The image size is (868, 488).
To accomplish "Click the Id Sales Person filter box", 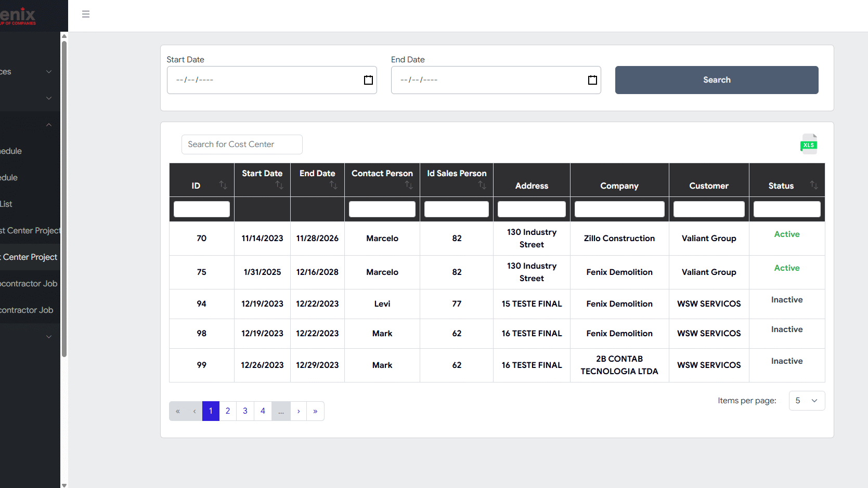I will (457, 209).
